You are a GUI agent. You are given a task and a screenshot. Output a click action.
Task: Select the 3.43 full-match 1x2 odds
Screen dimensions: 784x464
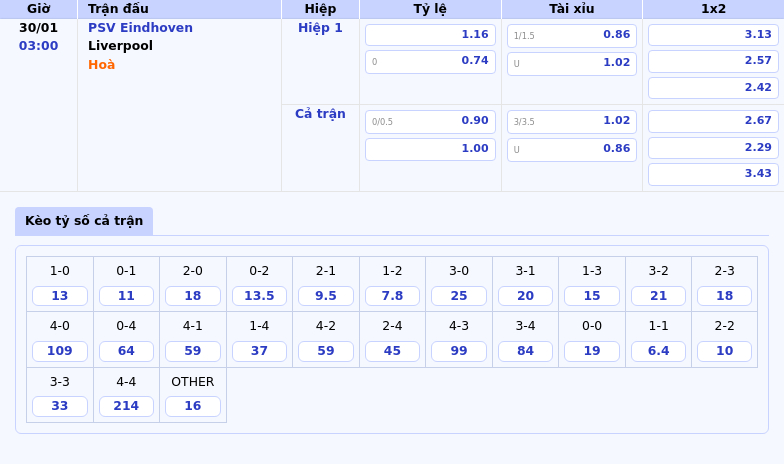click(713, 174)
